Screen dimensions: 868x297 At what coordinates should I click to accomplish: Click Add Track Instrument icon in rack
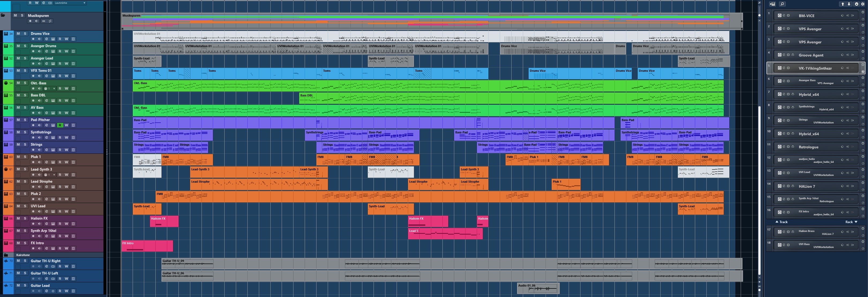pos(772,4)
